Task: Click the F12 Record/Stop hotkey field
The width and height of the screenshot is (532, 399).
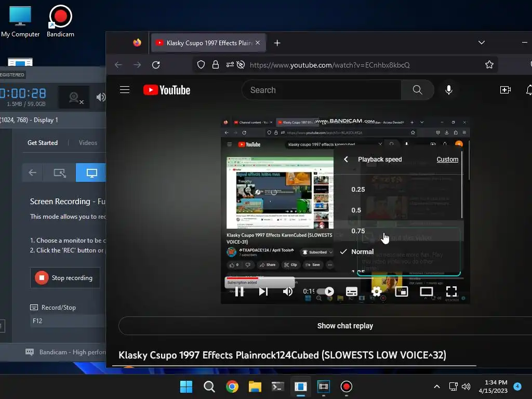Action: 68,321
